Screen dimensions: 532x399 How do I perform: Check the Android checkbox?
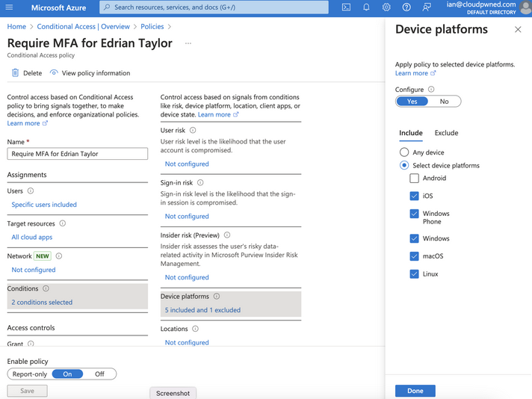coord(414,178)
